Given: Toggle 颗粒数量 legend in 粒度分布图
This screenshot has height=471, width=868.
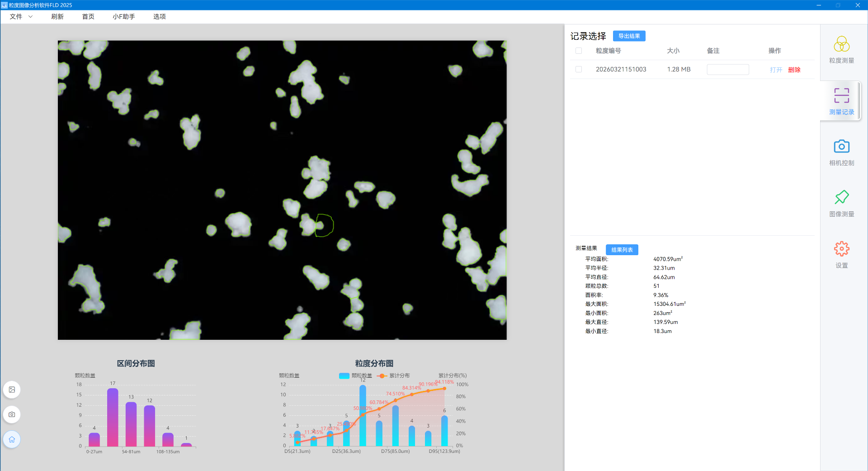Looking at the screenshot, I should tap(355, 376).
